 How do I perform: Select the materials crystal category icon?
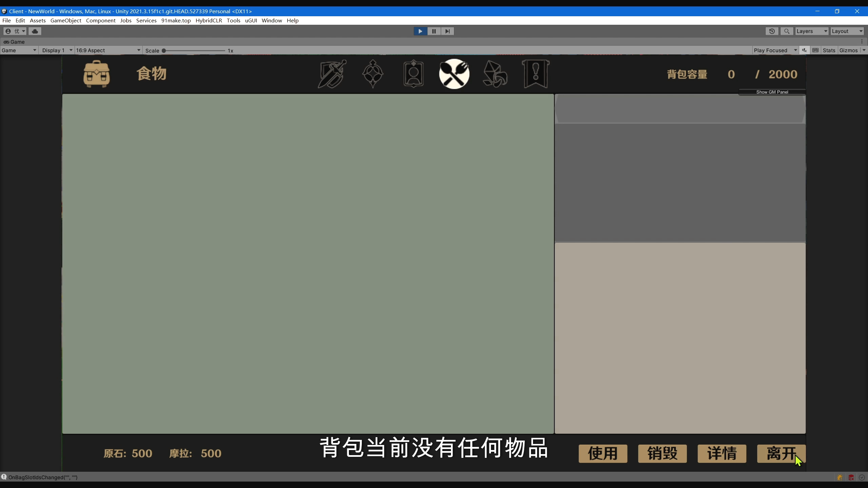(495, 74)
